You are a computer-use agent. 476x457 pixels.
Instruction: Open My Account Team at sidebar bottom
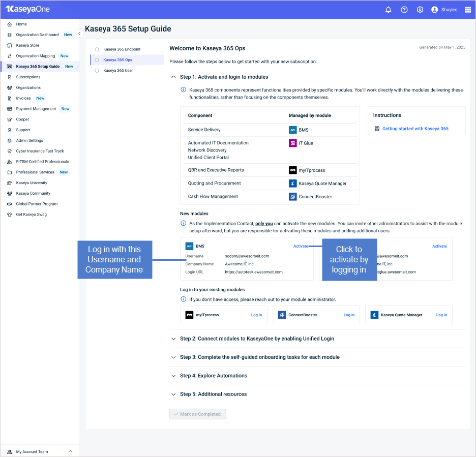click(32, 451)
